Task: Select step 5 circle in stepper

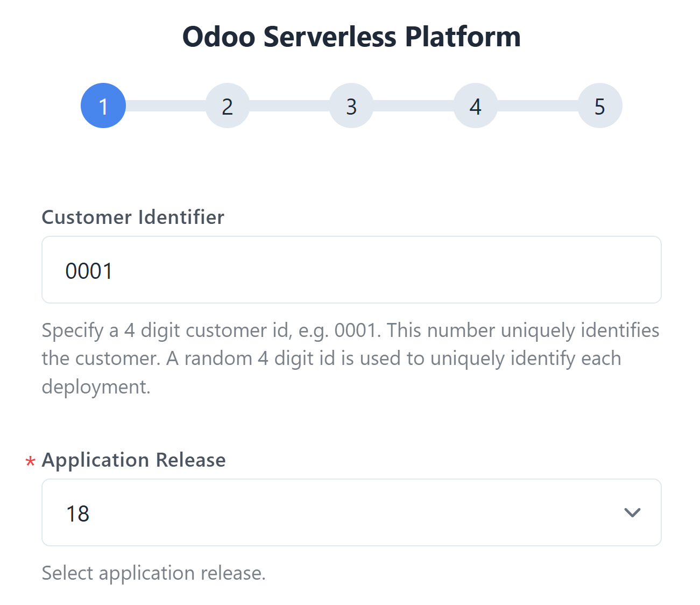Action: (600, 105)
